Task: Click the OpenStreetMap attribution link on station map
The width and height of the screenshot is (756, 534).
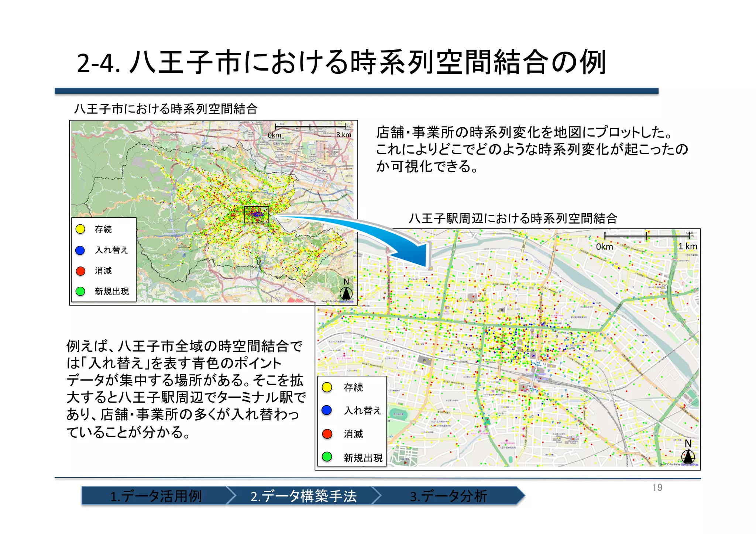Action: (x=690, y=464)
